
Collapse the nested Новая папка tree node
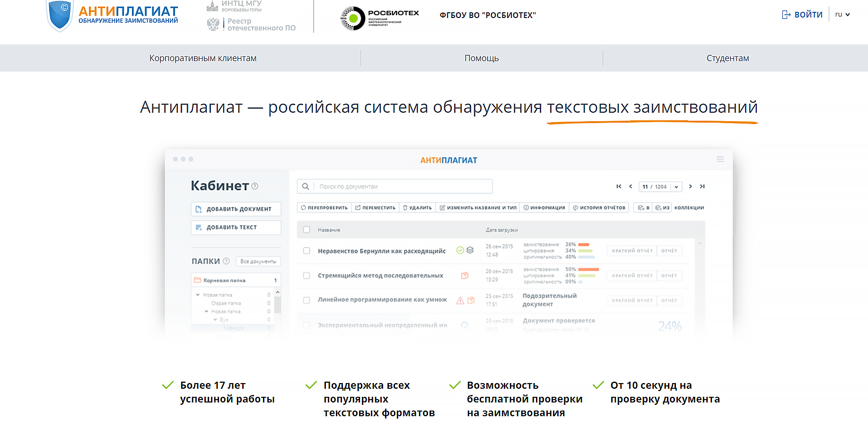pyautogui.click(x=206, y=312)
